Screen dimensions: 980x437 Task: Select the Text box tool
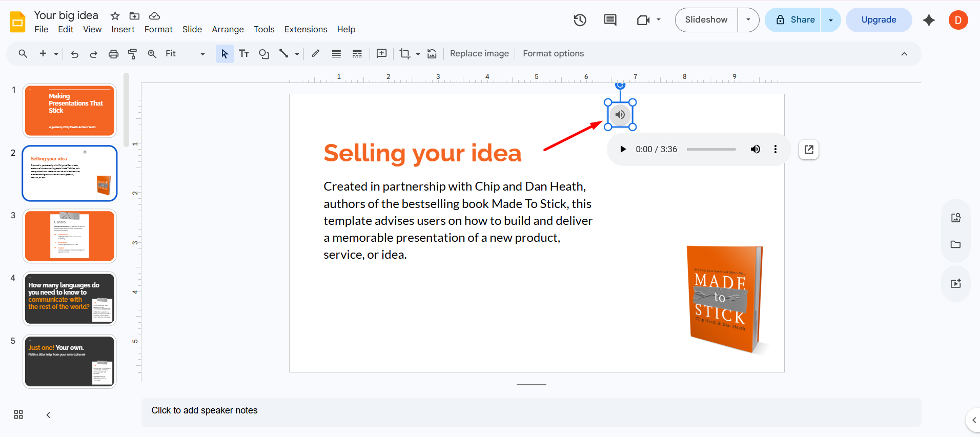244,54
